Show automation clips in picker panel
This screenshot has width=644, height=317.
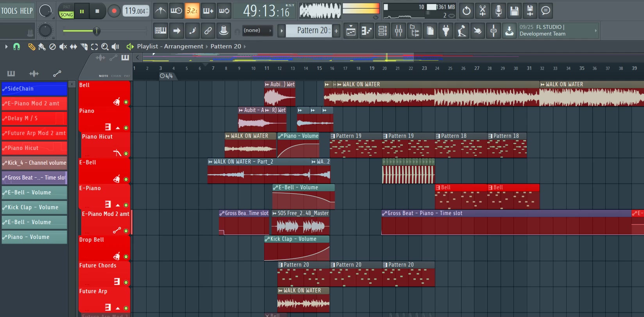[x=57, y=73]
